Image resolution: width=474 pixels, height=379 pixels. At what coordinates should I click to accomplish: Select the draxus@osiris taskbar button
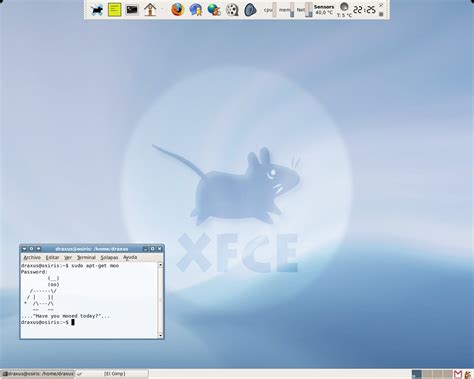pos(37,374)
